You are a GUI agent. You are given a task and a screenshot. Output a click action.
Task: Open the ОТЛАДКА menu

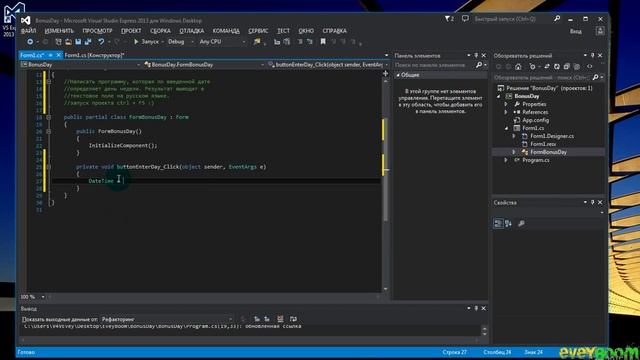[191, 31]
